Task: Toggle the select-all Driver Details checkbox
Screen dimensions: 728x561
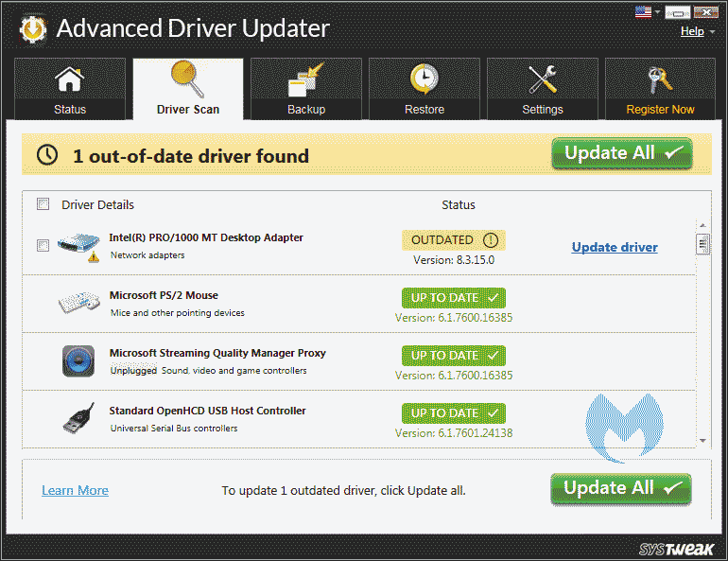Action: 43,204
